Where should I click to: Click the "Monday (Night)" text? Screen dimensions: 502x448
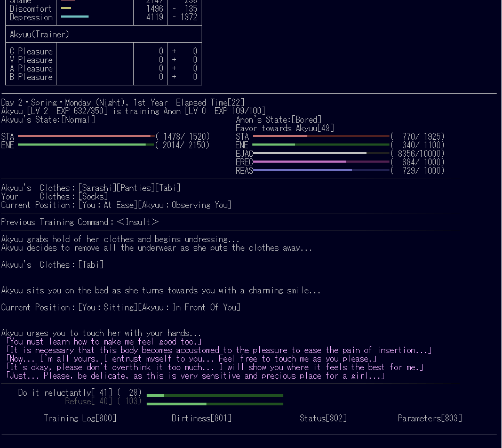95,103
